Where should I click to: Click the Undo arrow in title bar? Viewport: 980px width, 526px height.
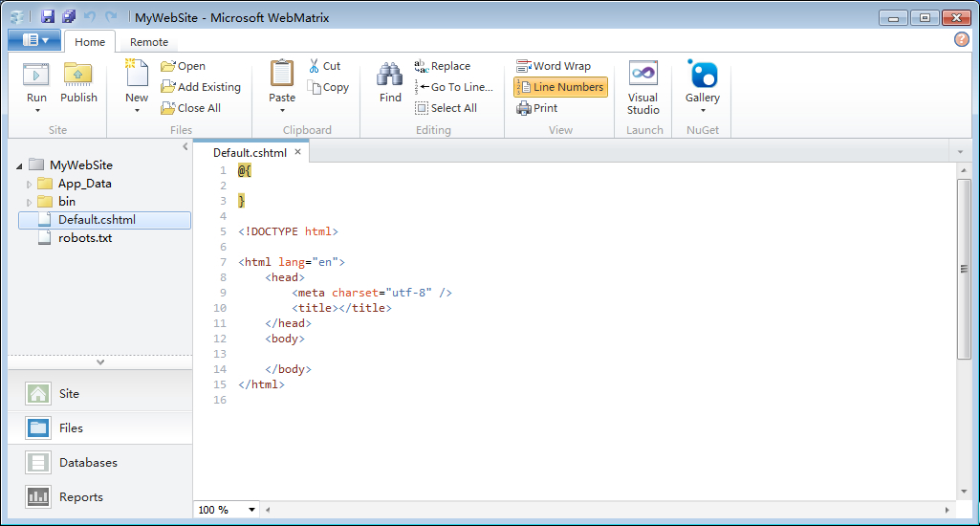[x=90, y=17]
